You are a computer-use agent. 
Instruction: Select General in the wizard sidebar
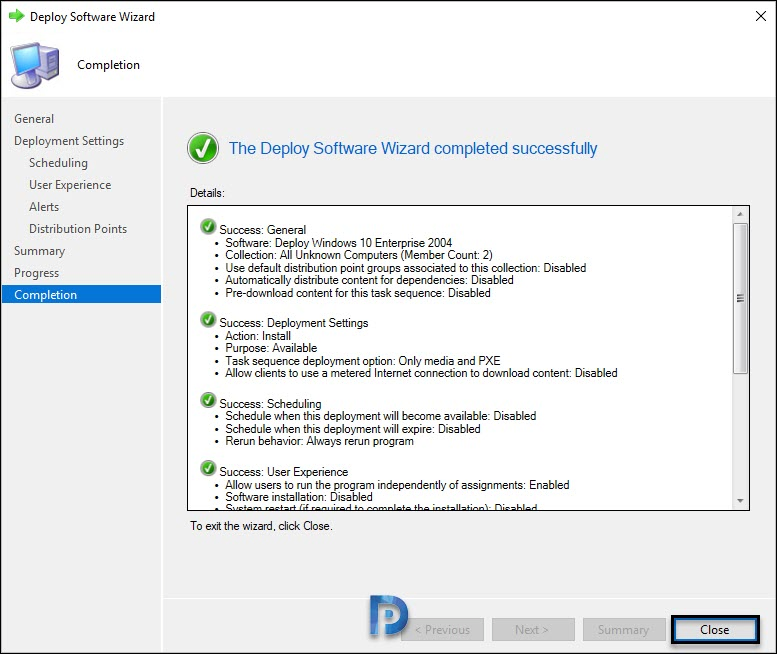point(34,119)
